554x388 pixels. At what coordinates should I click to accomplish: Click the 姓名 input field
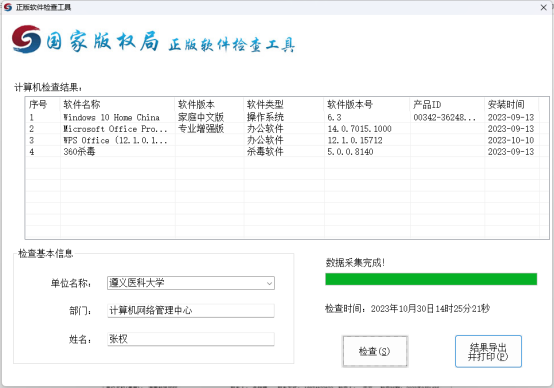191,339
